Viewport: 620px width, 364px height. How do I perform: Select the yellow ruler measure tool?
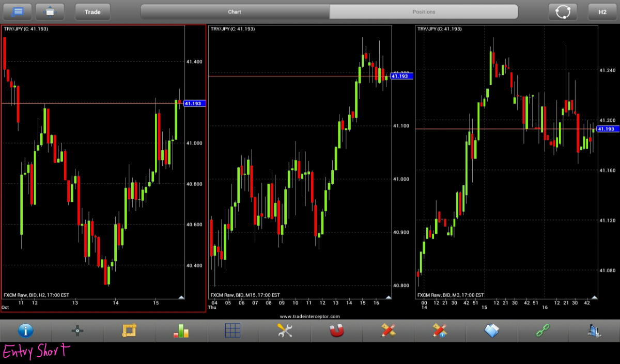click(x=129, y=330)
